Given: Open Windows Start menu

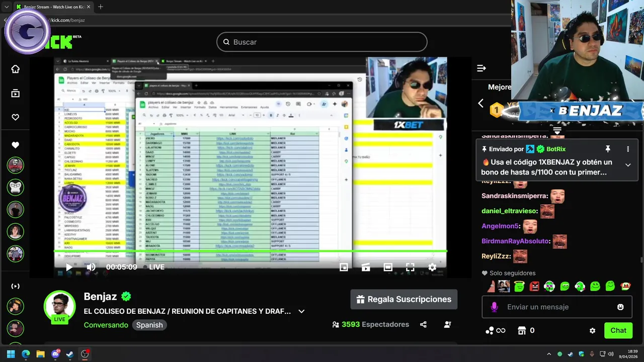Looking at the screenshot, I should click(11, 354).
